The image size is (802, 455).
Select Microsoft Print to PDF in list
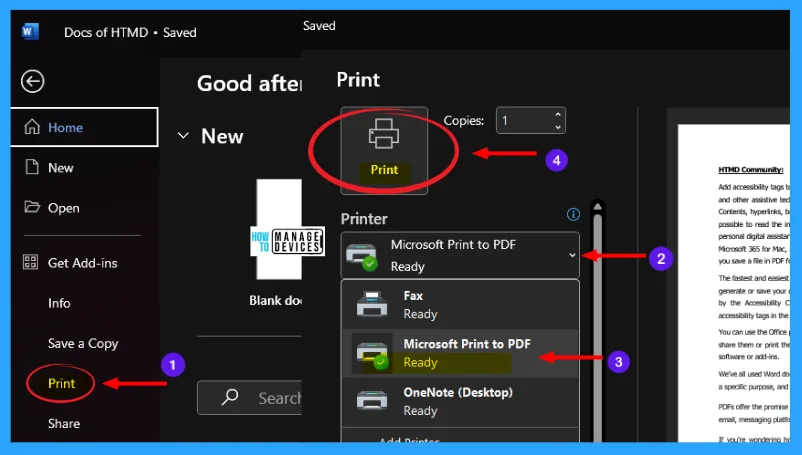pos(460,353)
